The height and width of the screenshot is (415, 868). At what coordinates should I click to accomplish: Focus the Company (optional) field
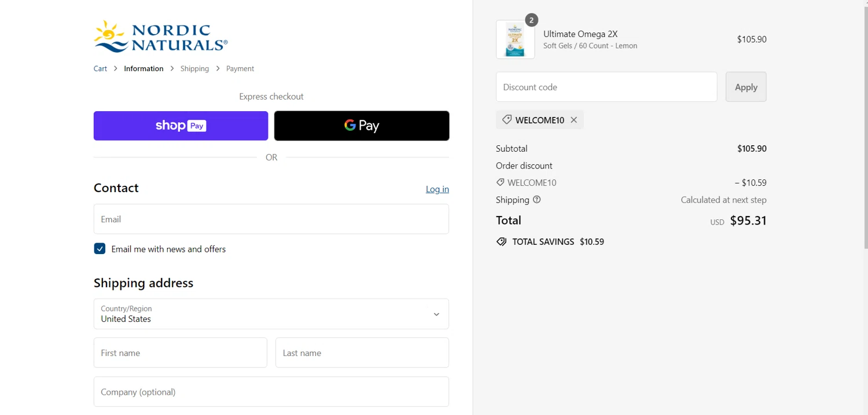(271, 392)
